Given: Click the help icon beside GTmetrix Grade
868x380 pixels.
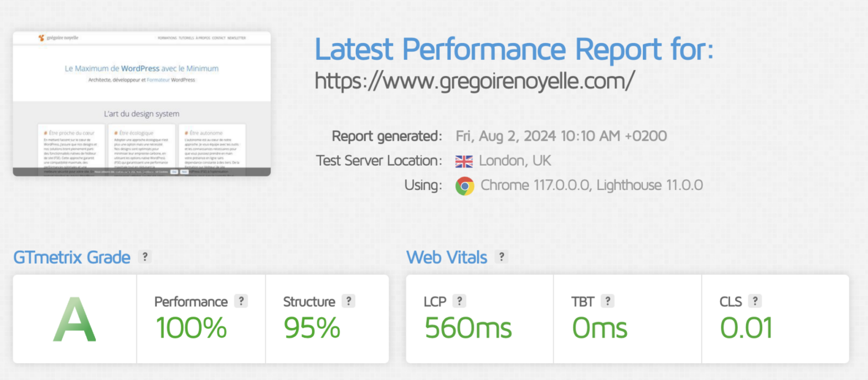Looking at the screenshot, I should pyautogui.click(x=144, y=257).
